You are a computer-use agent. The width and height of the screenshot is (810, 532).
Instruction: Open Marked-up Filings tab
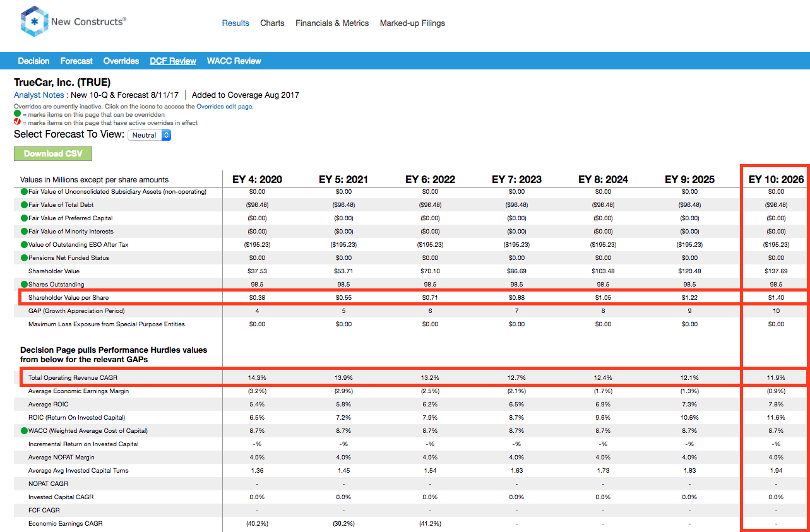412,23
